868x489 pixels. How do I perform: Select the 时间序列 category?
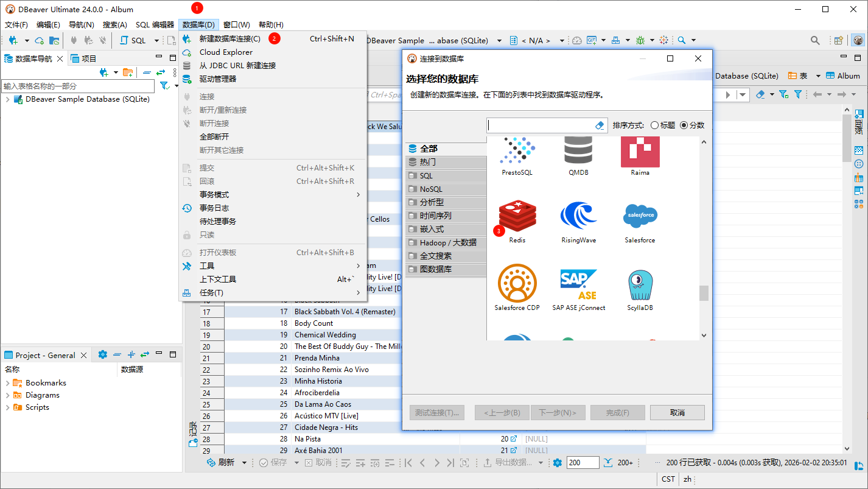click(446, 216)
